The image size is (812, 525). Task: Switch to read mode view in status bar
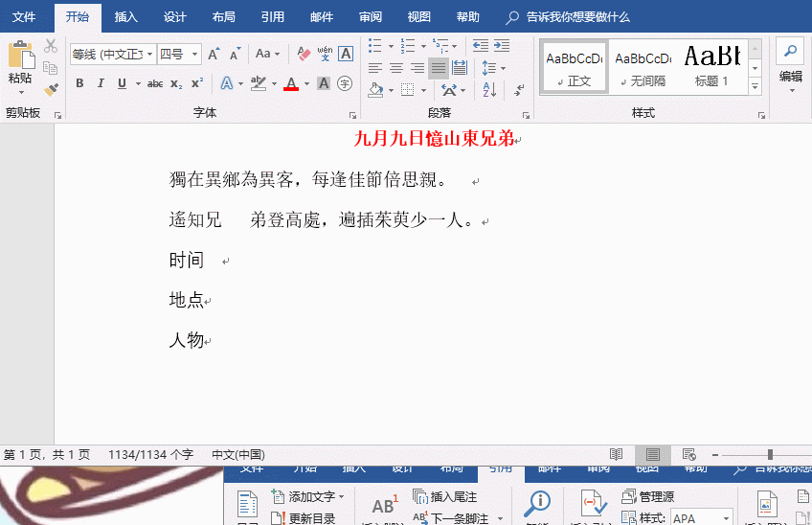tap(617, 454)
